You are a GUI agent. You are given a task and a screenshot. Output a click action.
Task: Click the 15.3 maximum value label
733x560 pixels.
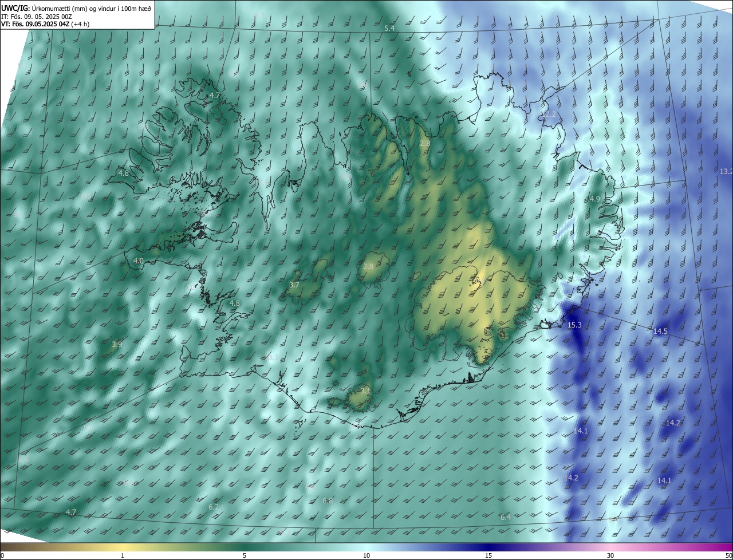tap(574, 325)
